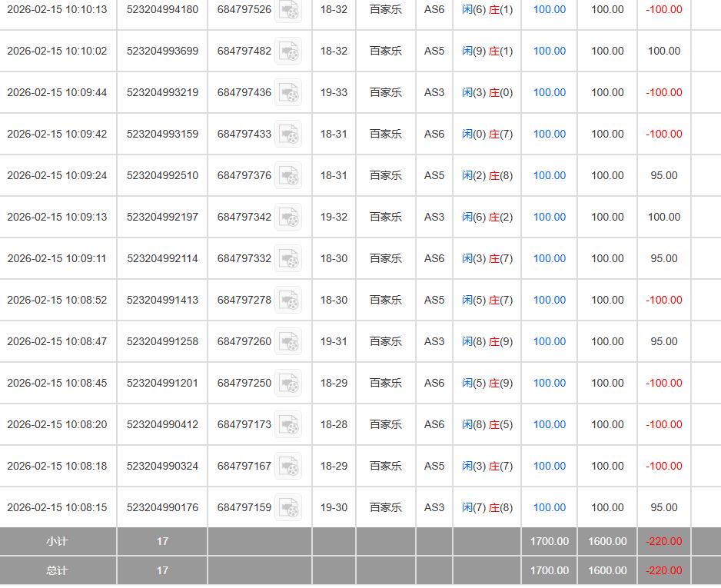View video replay of round 684797376
721x588 pixels.
click(288, 176)
